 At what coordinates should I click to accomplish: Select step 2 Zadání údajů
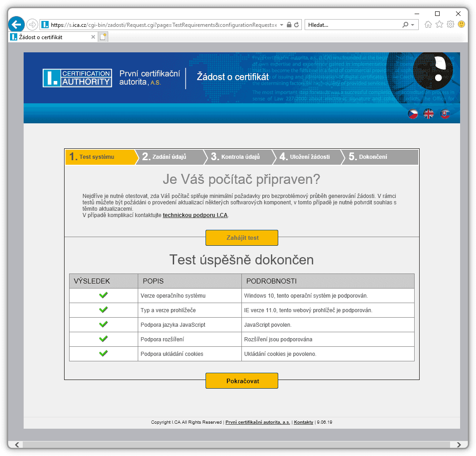click(171, 157)
